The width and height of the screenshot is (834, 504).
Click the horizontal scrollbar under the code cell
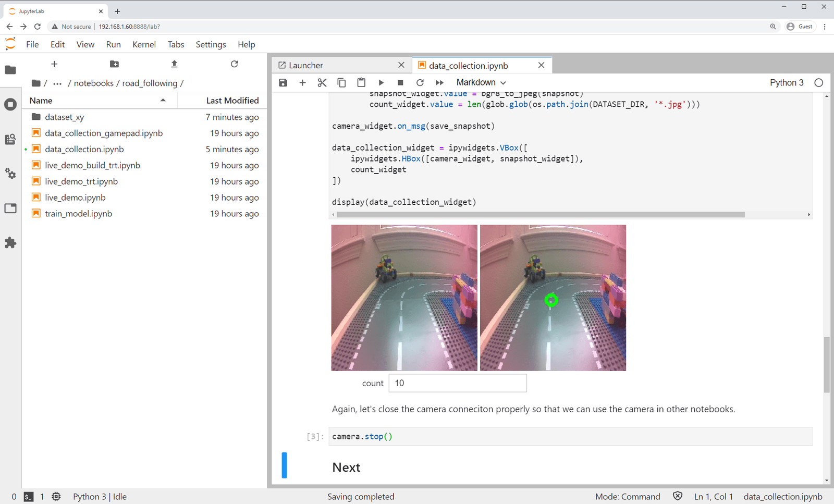click(x=541, y=215)
